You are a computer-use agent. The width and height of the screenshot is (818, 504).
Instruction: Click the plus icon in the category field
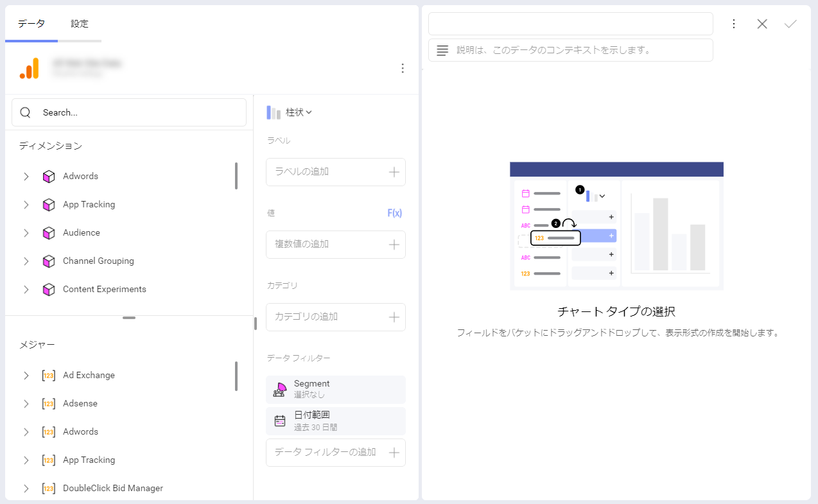coord(394,317)
